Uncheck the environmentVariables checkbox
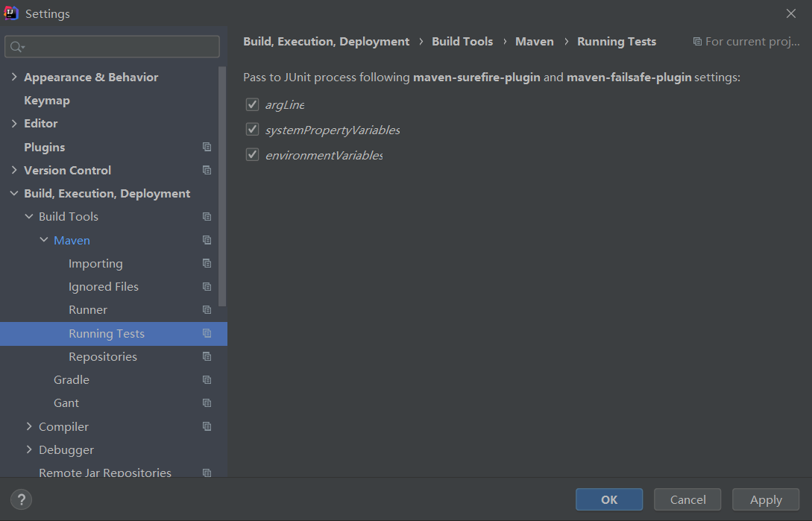The image size is (812, 521). (x=252, y=155)
